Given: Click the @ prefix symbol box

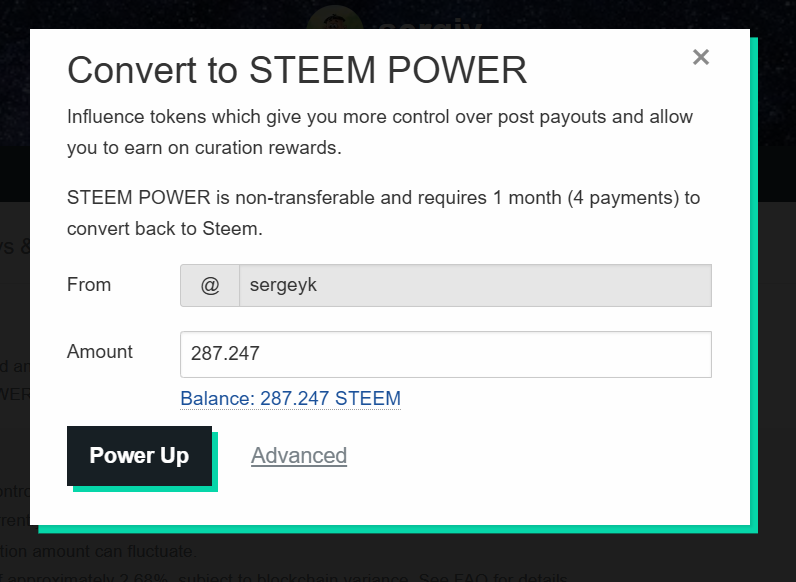Looking at the screenshot, I should 210,285.
